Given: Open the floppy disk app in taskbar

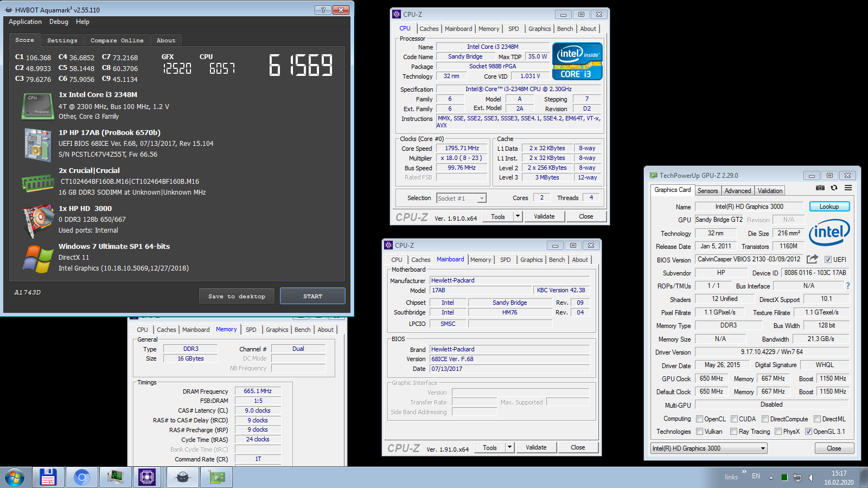Looking at the screenshot, I should point(48,478).
